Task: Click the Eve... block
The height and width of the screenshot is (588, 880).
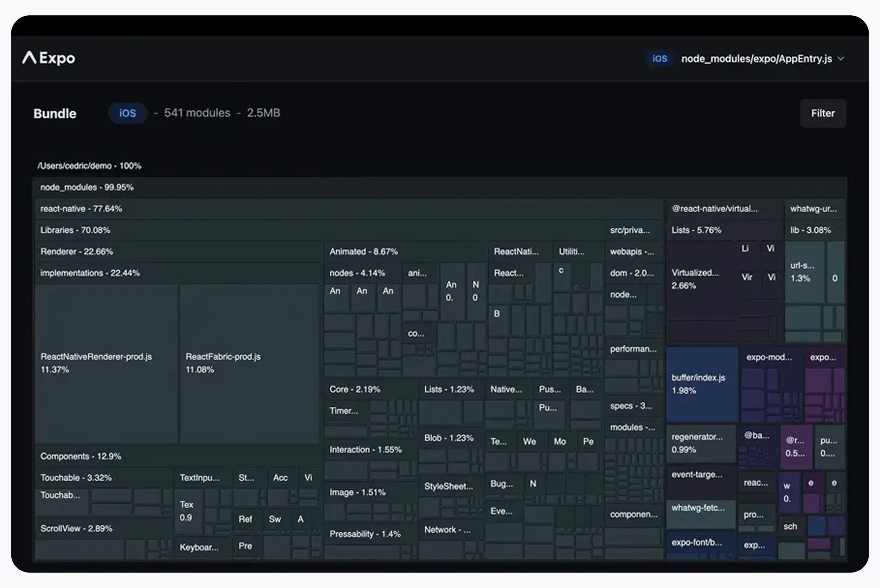Action: click(503, 511)
